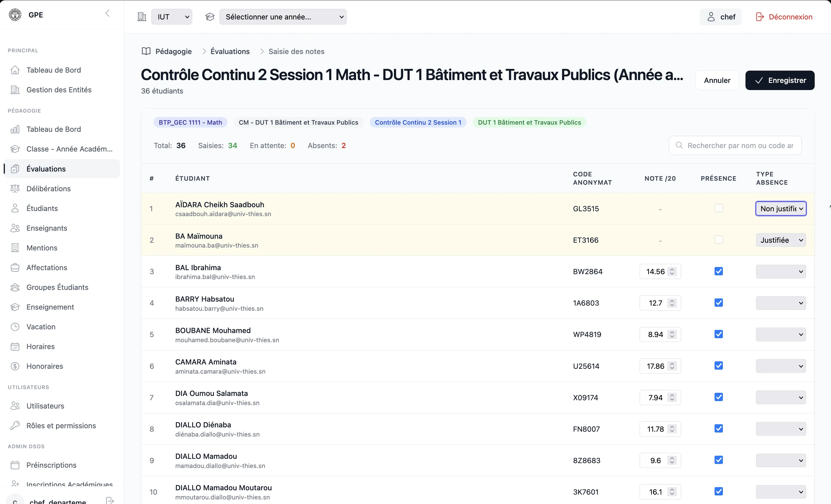Click the search field for name or code
This screenshot has height=504, width=831.
pyautogui.click(x=735, y=145)
